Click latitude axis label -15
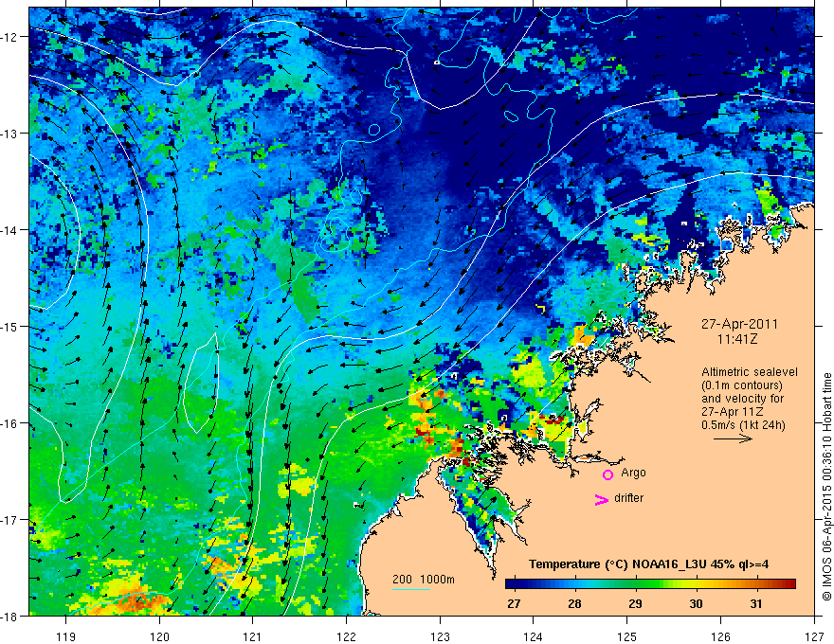834x644 pixels. 9,327
